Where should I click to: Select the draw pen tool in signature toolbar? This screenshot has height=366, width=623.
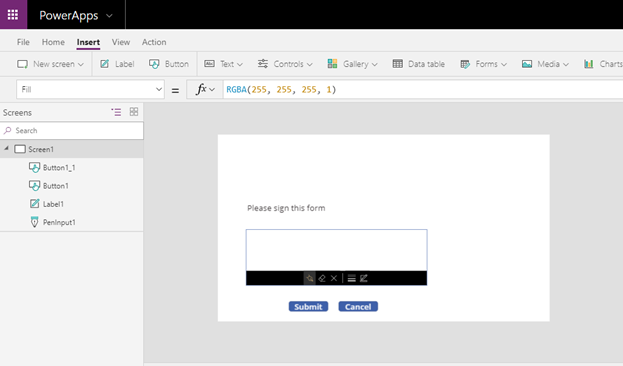(x=310, y=278)
